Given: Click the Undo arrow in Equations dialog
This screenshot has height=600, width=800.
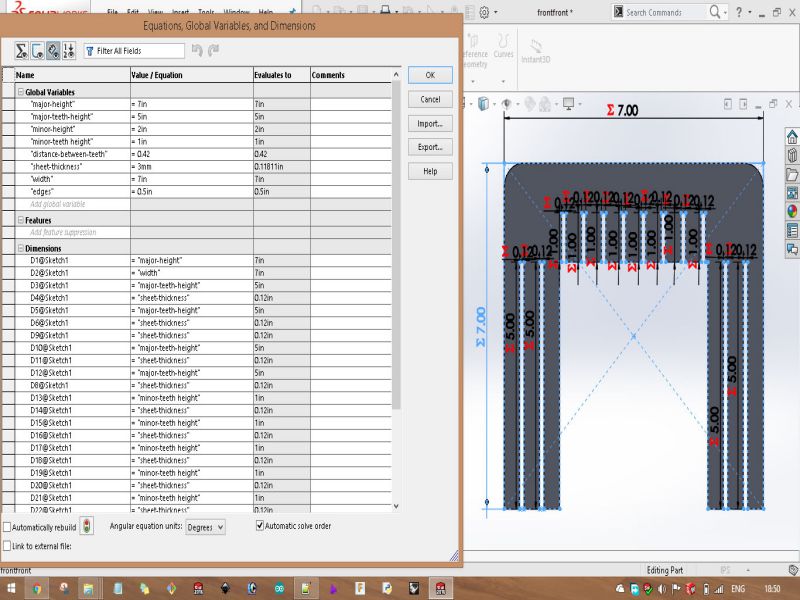Looking at the screenshot, I should tap(197, 50).
